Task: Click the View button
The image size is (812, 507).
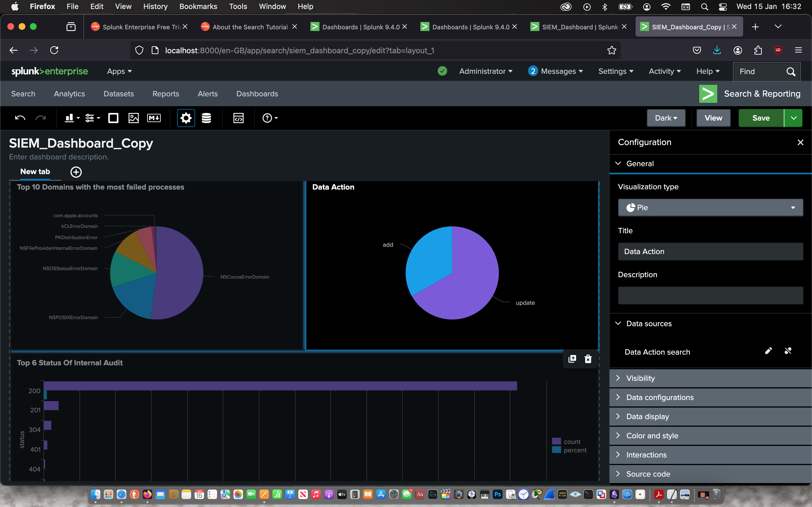Action: (713, 118)
